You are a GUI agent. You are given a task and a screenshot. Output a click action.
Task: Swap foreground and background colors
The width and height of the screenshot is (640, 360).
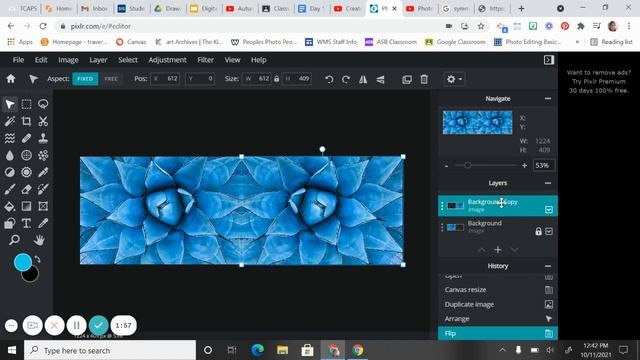[37, 260]
